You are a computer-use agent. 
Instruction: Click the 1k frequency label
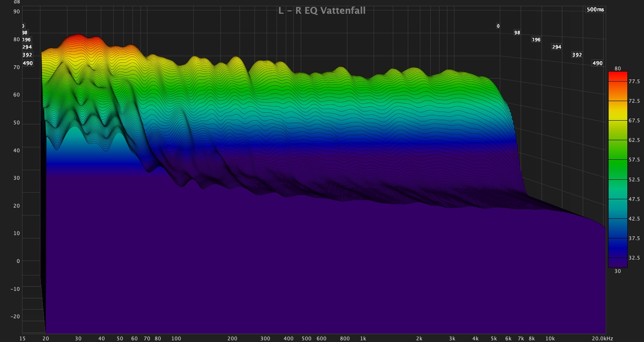[363, 338]
